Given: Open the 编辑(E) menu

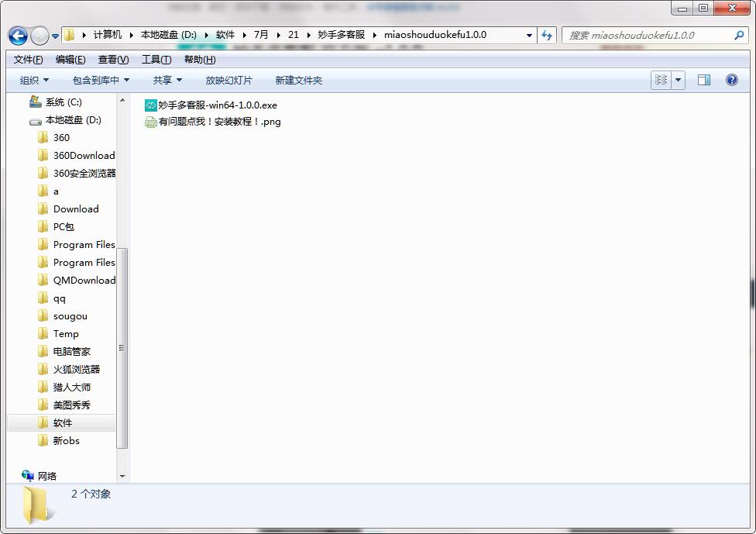Looking at the screenshot, I should 70,60.
